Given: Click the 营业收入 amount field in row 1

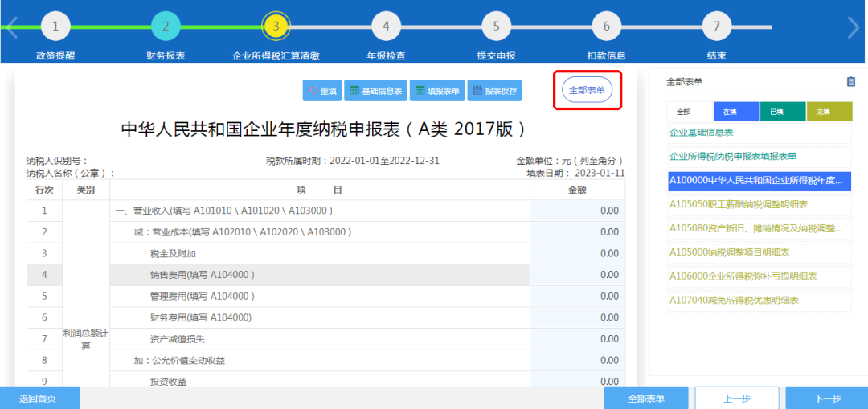Looking at the screenshot, I should (x=577, y=211).
